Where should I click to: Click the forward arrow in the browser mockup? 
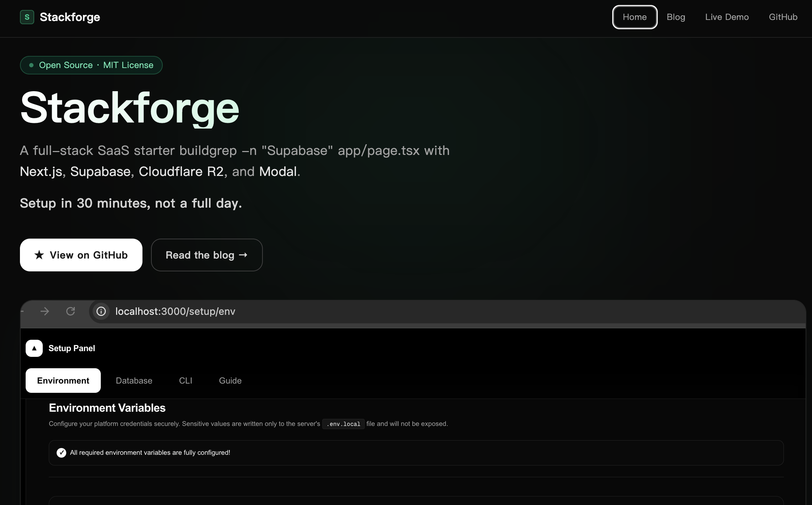(x=45, y=311)
